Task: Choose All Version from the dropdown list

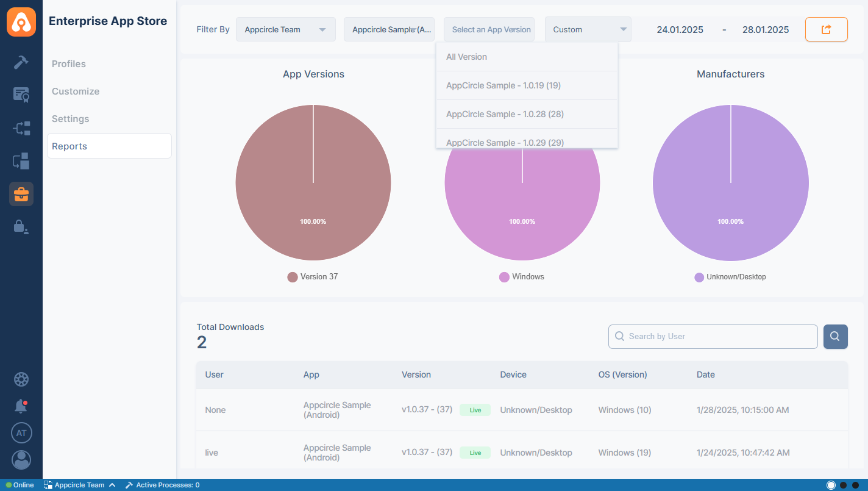Action: (x=527, y=57)
